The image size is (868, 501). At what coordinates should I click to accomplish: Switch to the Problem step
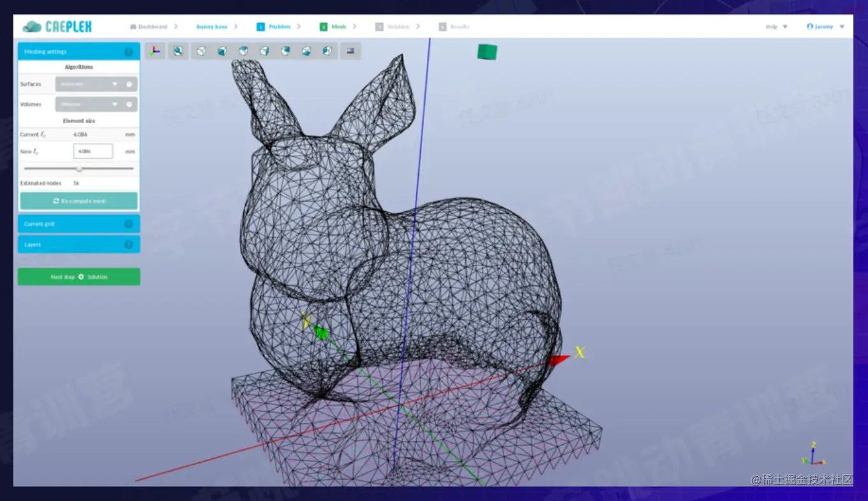point(274,27)
